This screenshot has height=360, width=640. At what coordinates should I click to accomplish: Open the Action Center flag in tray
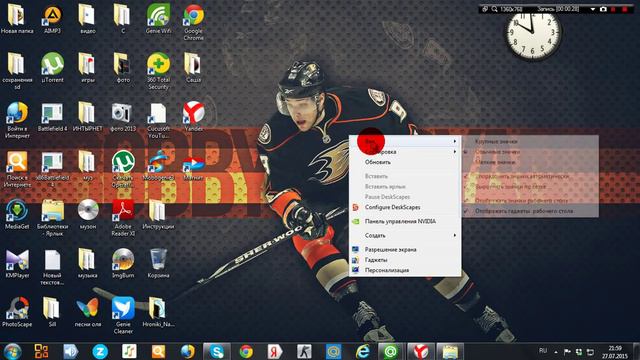point(567,351)
